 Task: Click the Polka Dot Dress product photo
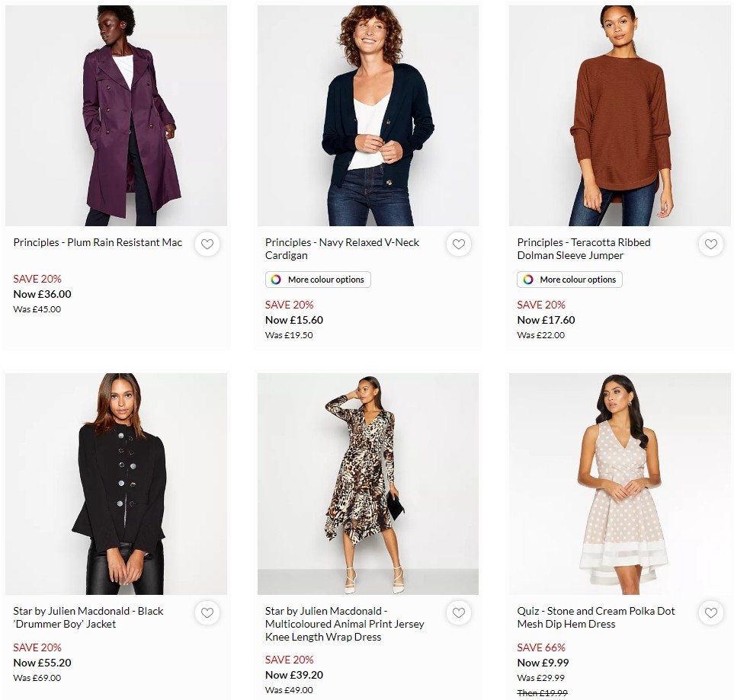pyautogui.click(x=620, y=483)
